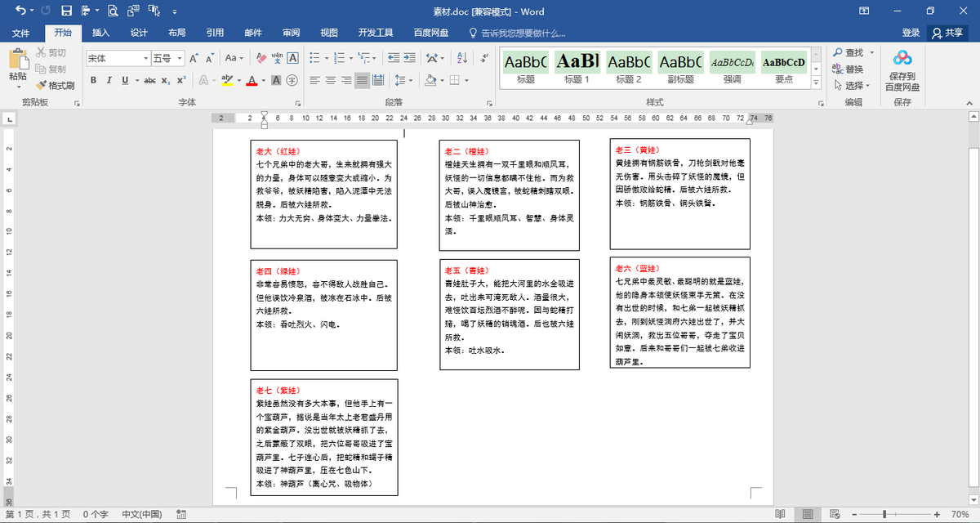Cut the selection with 剪切
The image size is (980, 523).
(51, 53)
